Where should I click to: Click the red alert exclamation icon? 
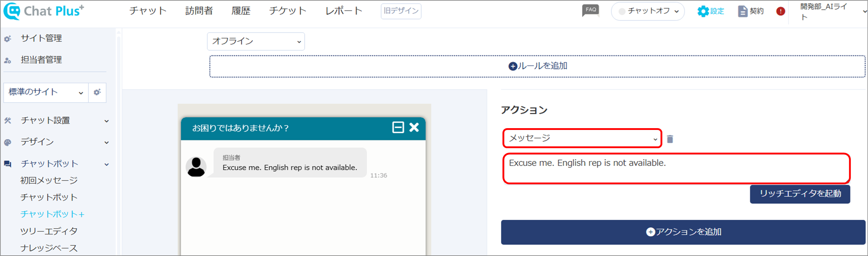(780, 11)
